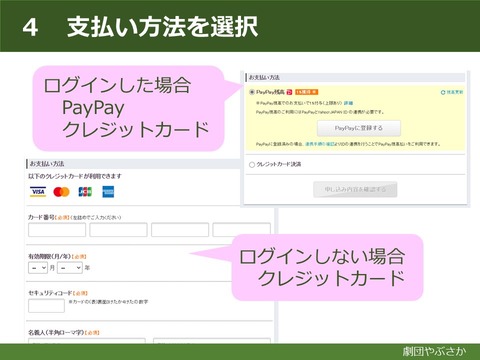This screenshot has width=480, height=360.
Task: Click the slide title 支払い方法を選択
Action: (x=162, y=27)
